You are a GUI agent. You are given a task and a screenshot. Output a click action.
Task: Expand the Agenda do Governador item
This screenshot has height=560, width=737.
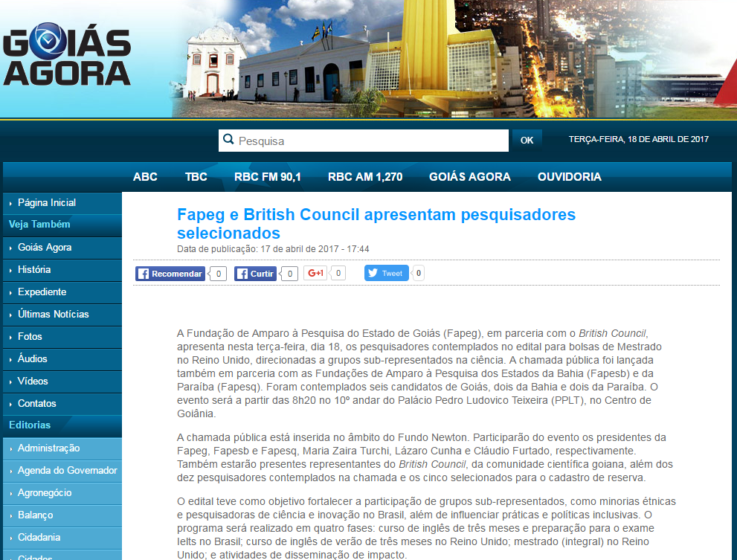coord(68,471)
